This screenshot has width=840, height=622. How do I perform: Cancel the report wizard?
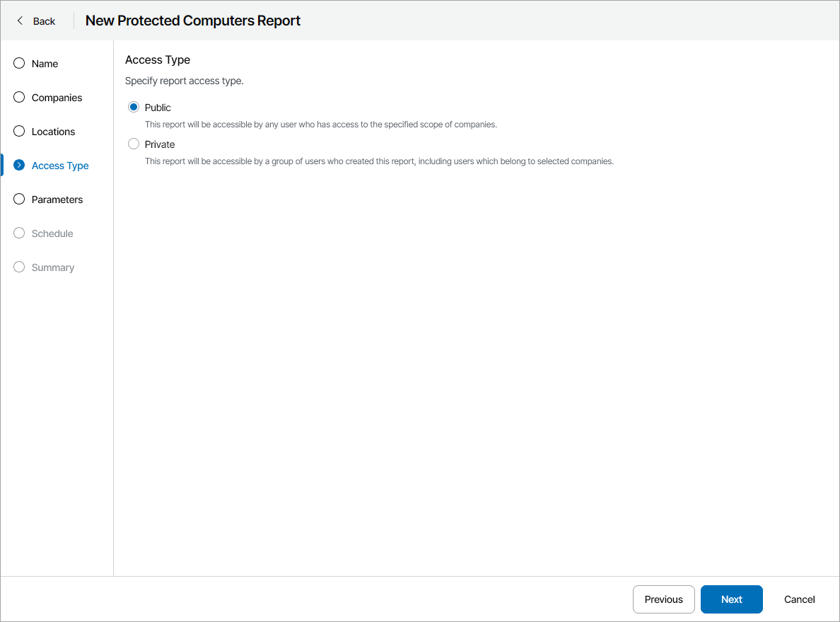pos(799,599)
